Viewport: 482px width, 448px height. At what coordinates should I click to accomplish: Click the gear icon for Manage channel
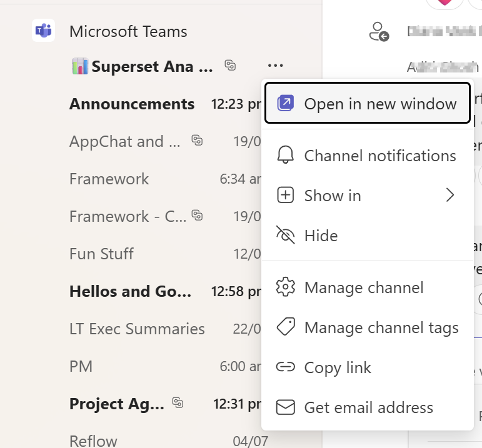286,287
